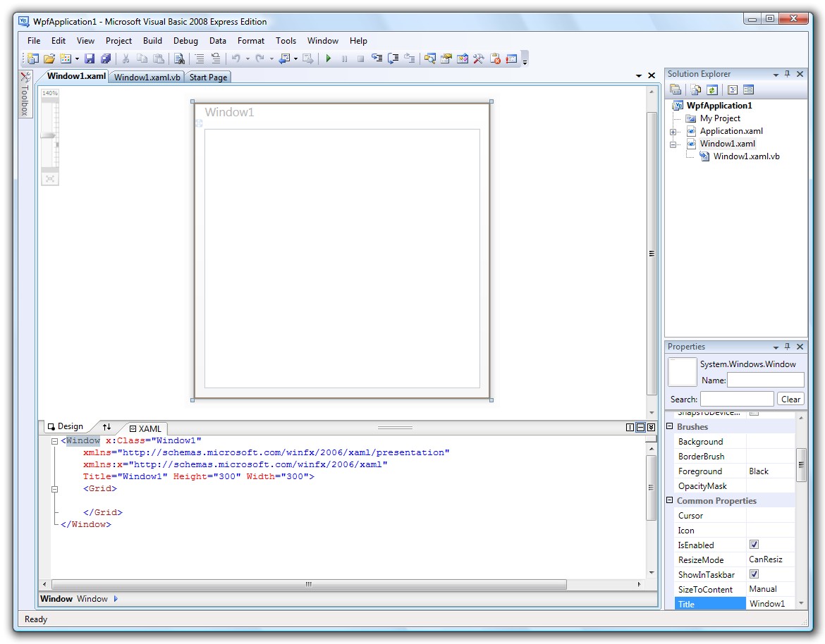This screenshot has width=825, height=644.
Task: Open Properties Window from the main toolbar
Action: click(x=446, y=59)
